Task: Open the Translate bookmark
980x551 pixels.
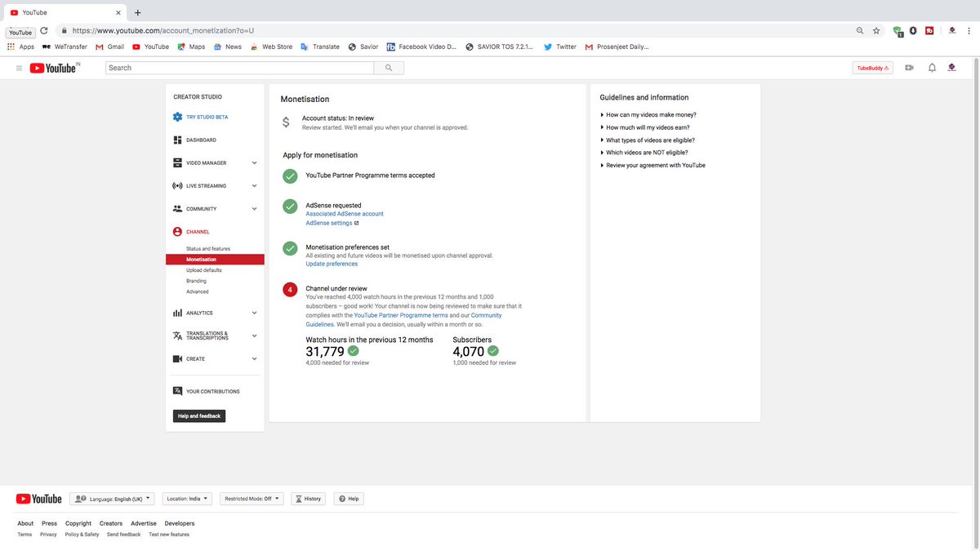Action: (320, 47)
